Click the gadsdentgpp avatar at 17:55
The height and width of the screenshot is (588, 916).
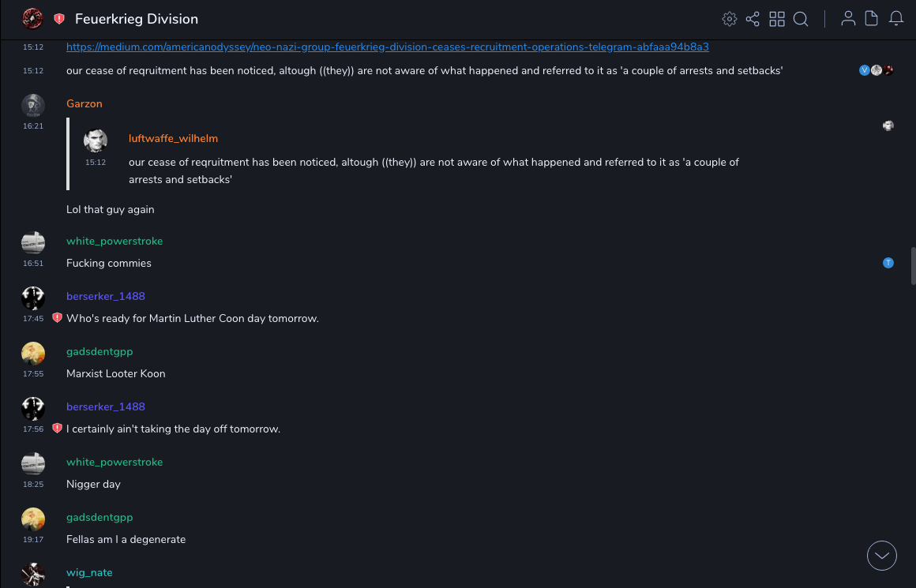(33, 354)
